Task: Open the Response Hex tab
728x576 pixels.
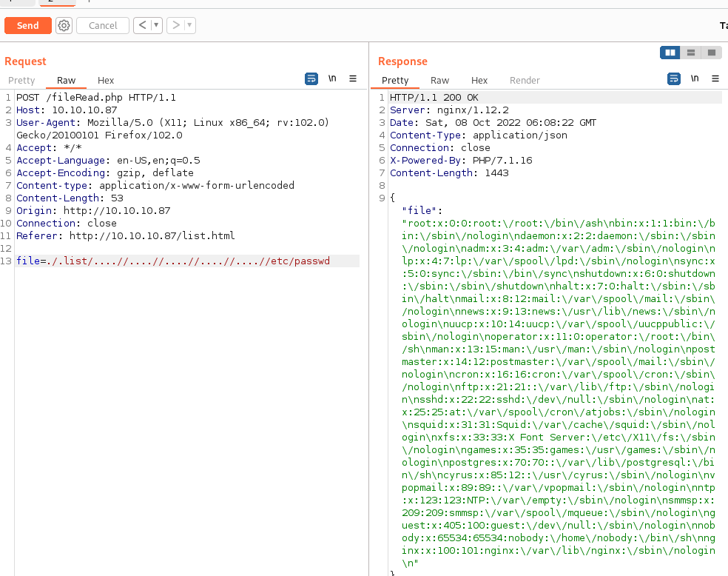Action: pyautogui.click(x=479, y=81)
